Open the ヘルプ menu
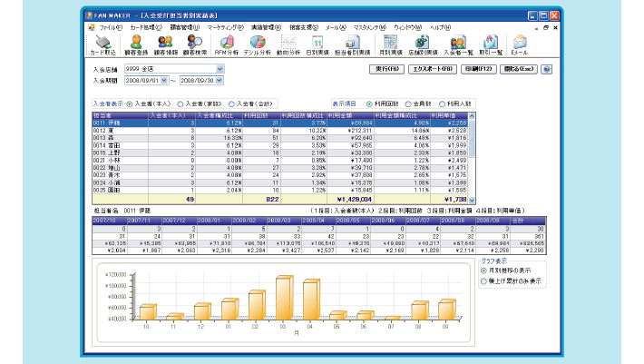 pyautogui.click(x=440, y=27)
